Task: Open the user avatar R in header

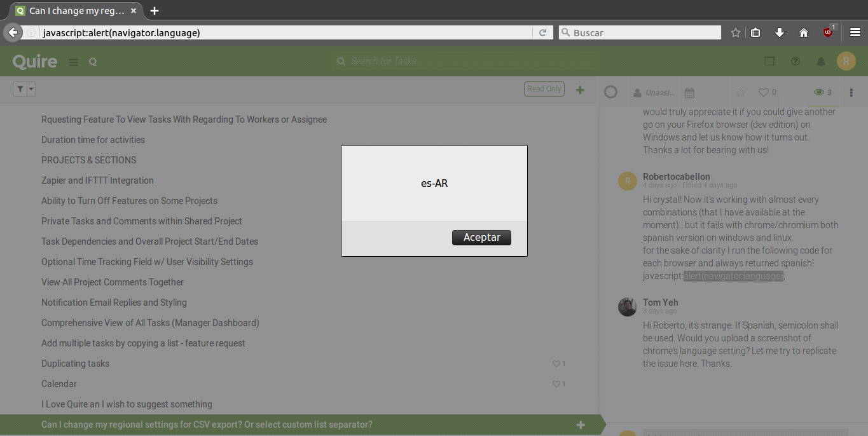Action: [x=846, y=61]
